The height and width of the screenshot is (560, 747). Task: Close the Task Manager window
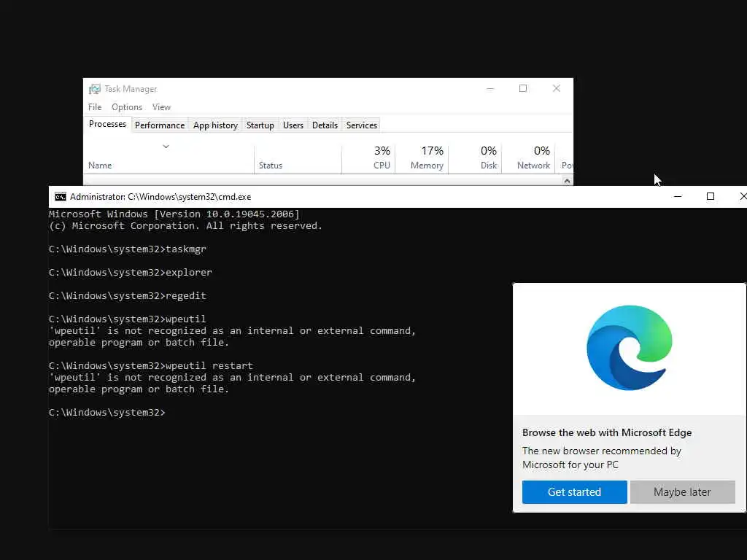(x=557, y=88)
